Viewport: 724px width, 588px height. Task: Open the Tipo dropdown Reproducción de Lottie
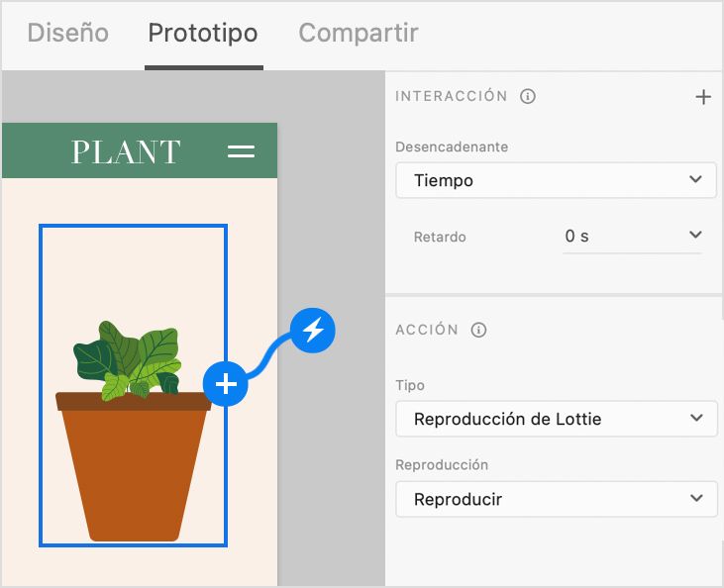pyautogui.click(x=557, y=419)
